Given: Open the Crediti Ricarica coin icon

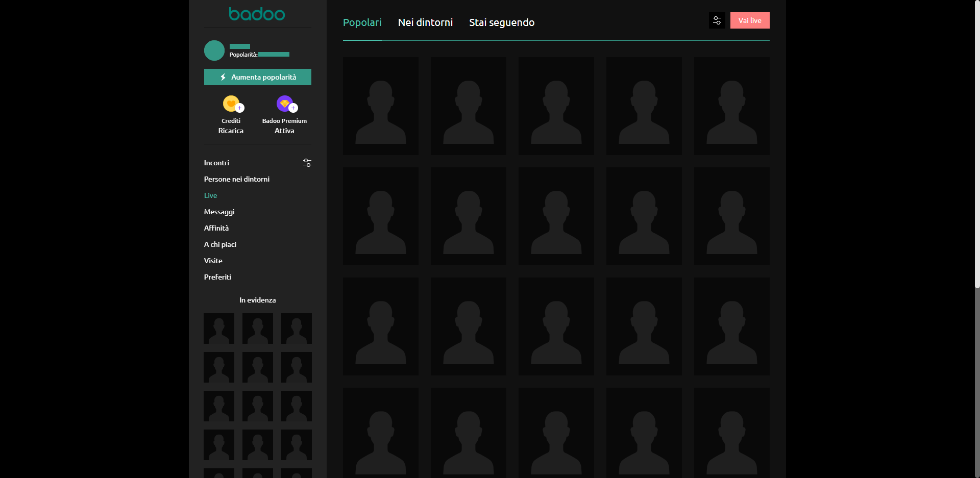Looking at the screenshot, I should [231, 103].
